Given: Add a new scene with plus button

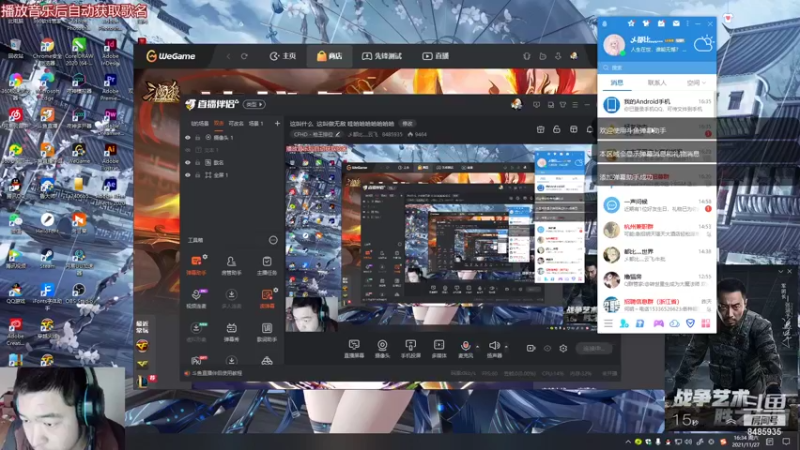Looking at the screenshot, I should (277, 123).
